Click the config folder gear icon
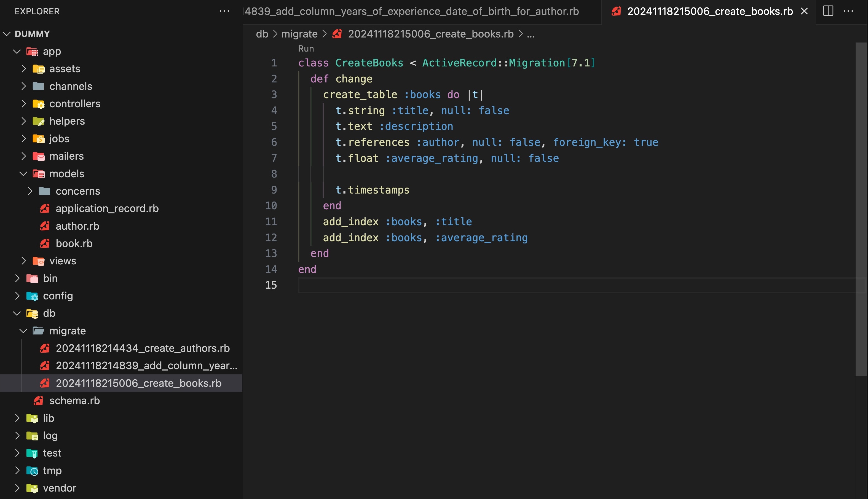Image resolution: width=868 pixels, height=499 pixels. tap(32, 296)
